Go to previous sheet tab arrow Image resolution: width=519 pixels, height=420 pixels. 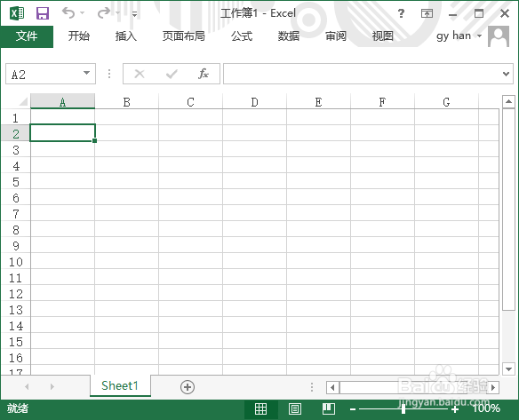coord(27,386)
